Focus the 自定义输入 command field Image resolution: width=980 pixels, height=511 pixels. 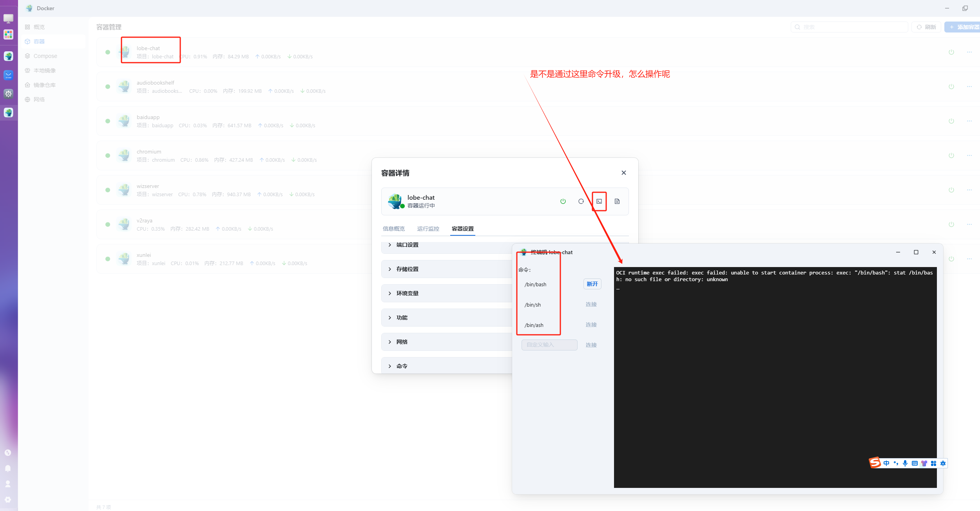[x=549, y=345]
